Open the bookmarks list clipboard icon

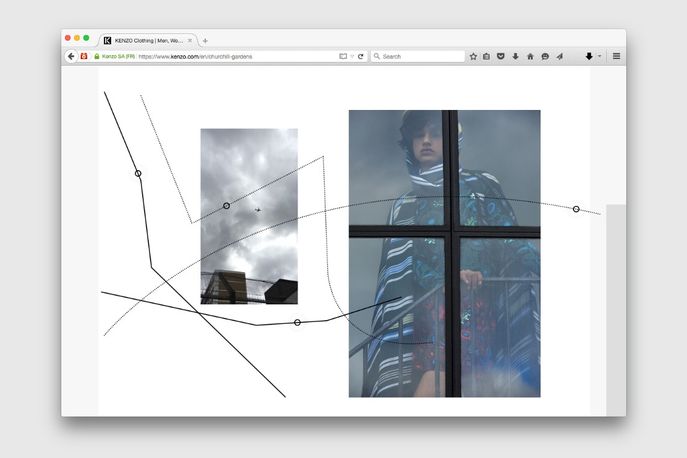[x=487, y=57]
